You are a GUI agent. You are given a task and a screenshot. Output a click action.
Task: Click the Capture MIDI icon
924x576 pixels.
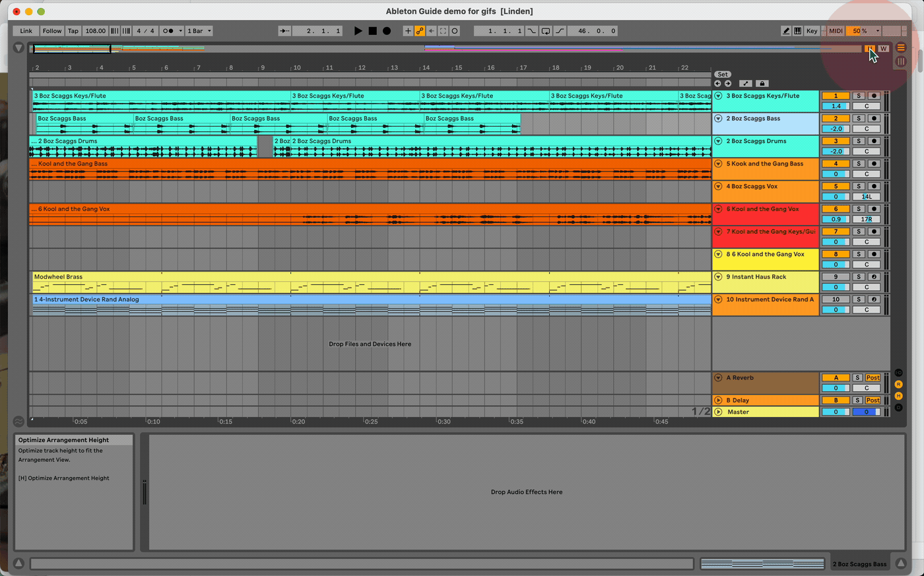pyautogui.click(x=443, y=31)
